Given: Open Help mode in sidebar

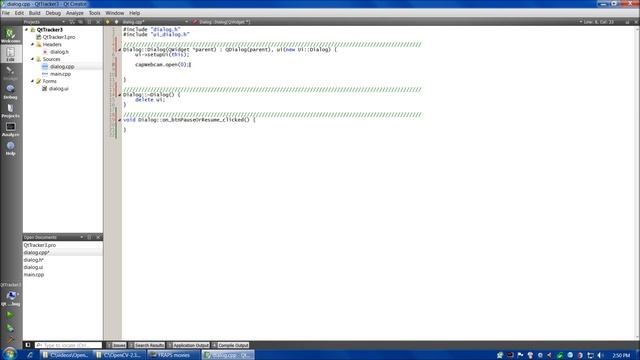Looking at the screenshot, I should (x=11, y=148).
